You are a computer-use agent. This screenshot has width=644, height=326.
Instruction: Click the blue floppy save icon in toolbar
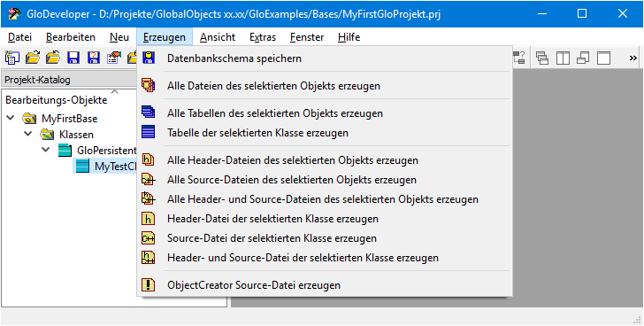click(x=73, y=58)
